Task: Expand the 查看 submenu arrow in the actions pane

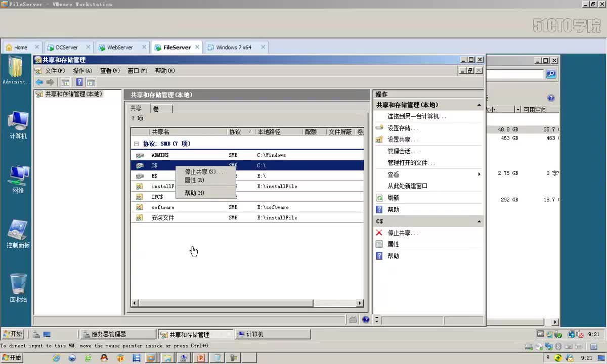Action: [479, 174]
